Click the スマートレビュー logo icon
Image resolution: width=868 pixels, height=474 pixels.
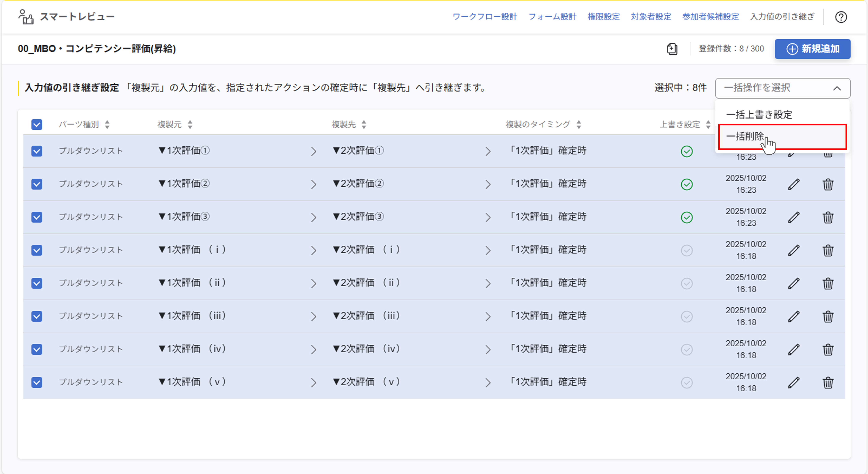pos(26,17)
